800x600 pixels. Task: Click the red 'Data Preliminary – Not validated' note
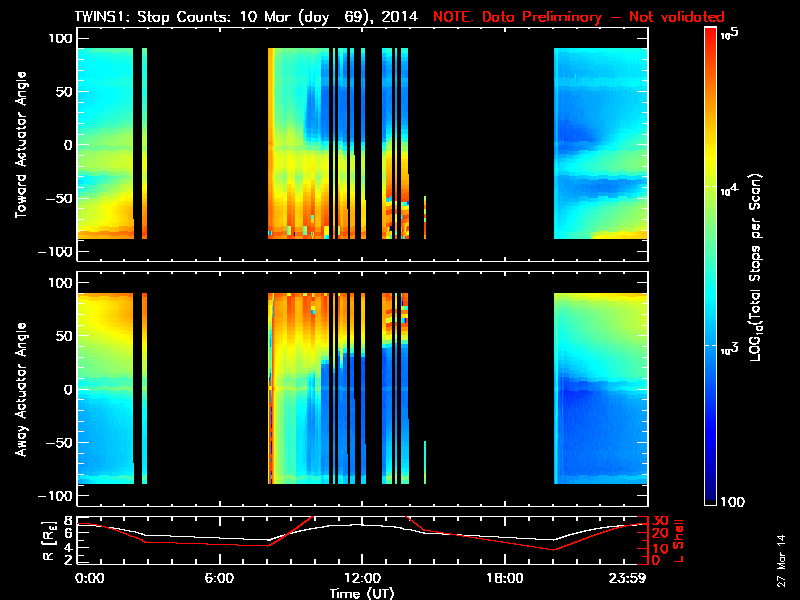point(578,17)
